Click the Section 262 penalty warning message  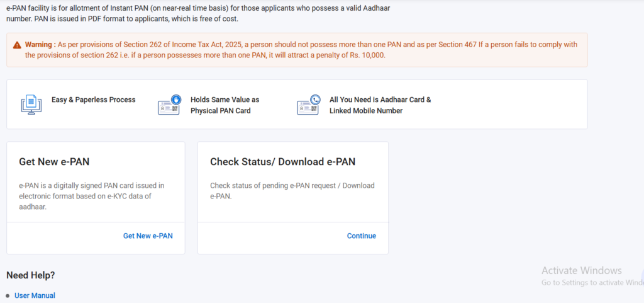point(302,50)
